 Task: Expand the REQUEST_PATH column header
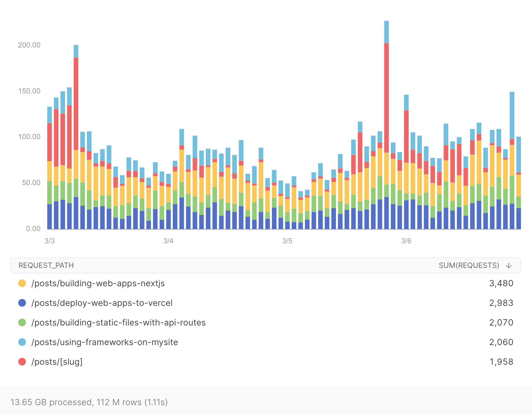click(46, 265)
